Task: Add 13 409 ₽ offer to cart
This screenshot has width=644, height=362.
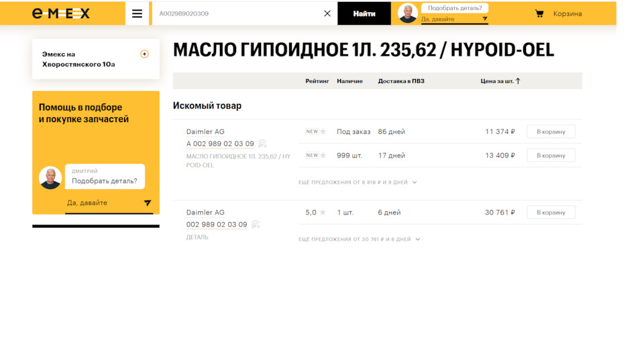Action: (x=551, y=156)
